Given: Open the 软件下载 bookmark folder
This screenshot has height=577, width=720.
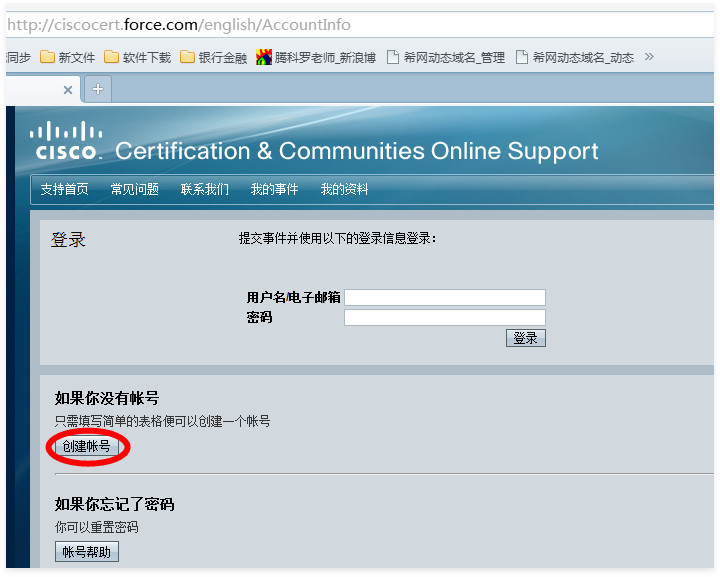Looking at the screenshot, I should tap(137, 57).
